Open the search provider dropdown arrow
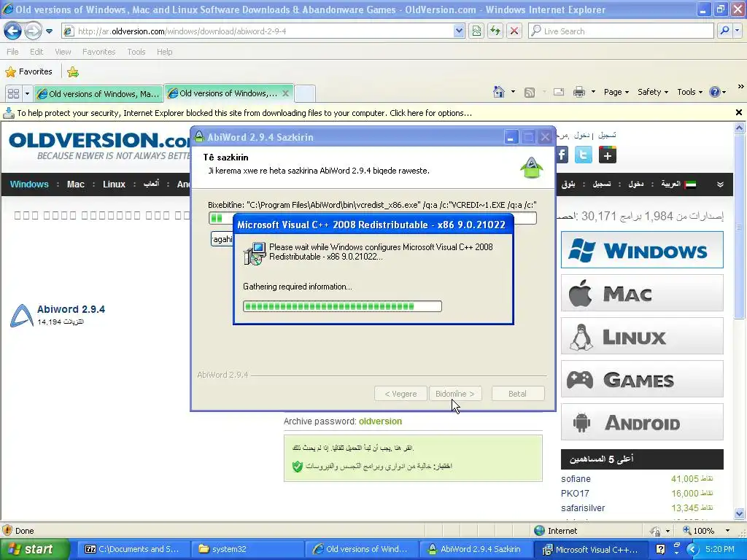747x560 pixels. 737,31
